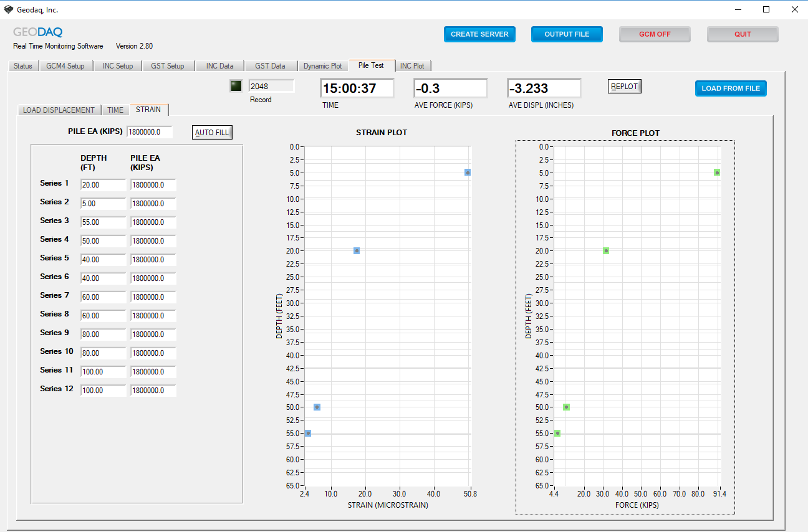This screenshot has height=532, width=808.
Task: Edit Series 5 pile EA field
Action: pos(153,260)
